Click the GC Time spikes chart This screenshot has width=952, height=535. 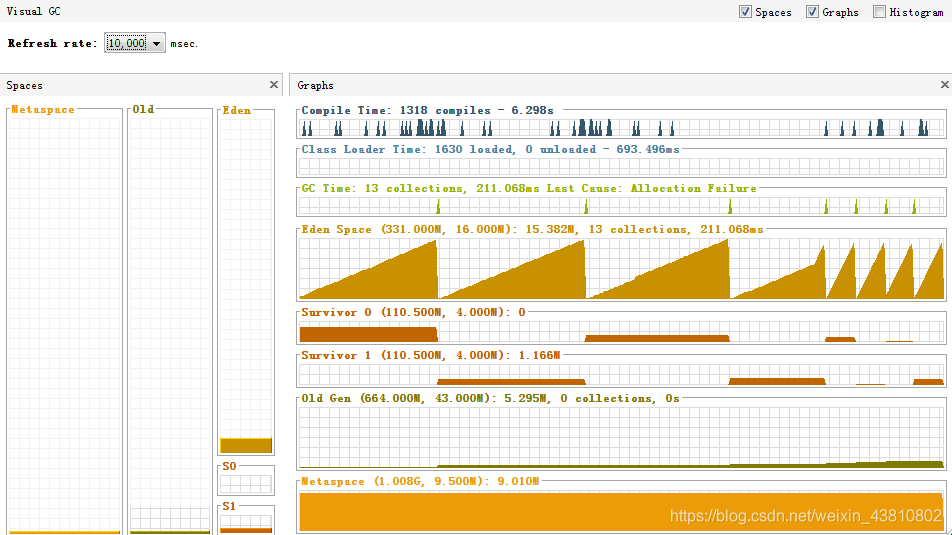[622, 206]
